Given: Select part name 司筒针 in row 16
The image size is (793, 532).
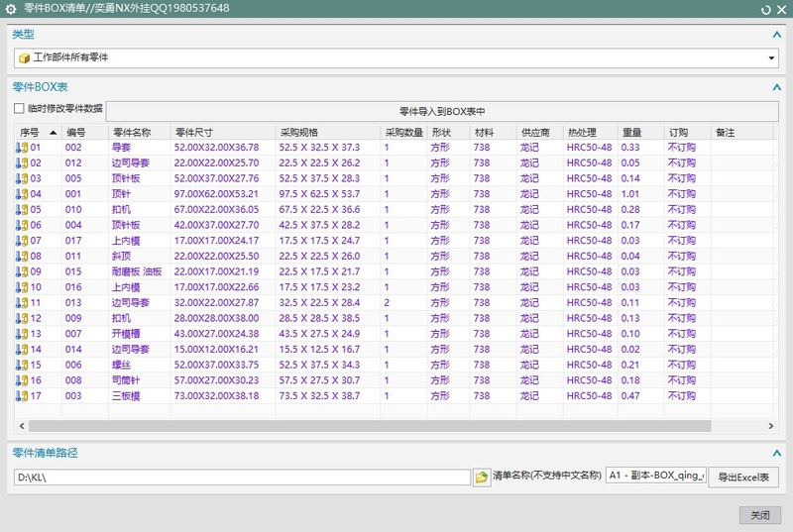Looking at the screenshot, I should tap(126, 380).
